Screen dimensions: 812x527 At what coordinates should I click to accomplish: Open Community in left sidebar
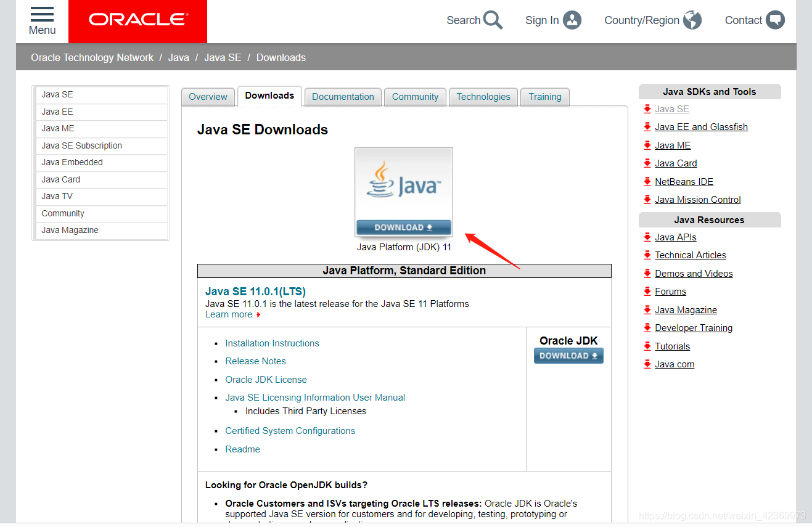(x=100, y=213)
